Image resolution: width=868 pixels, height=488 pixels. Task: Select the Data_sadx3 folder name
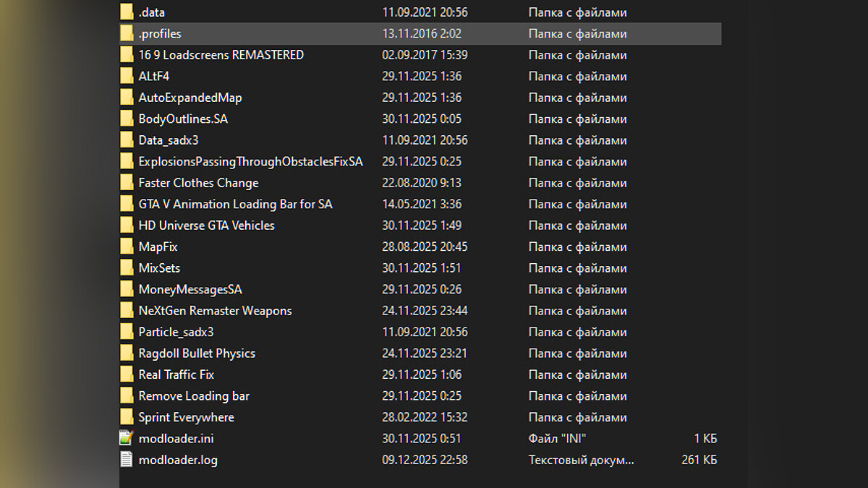168,140
